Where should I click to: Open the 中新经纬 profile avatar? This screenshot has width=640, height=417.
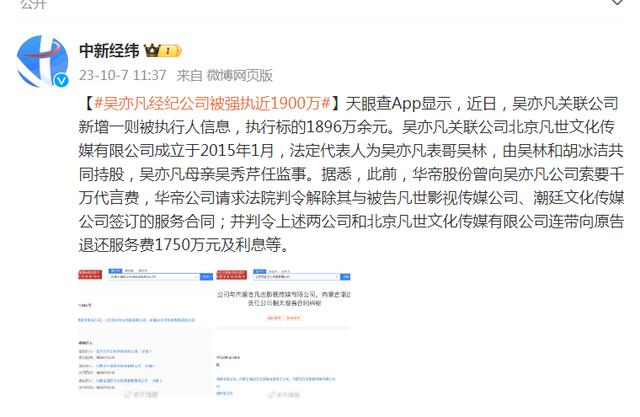pos(42,61)
